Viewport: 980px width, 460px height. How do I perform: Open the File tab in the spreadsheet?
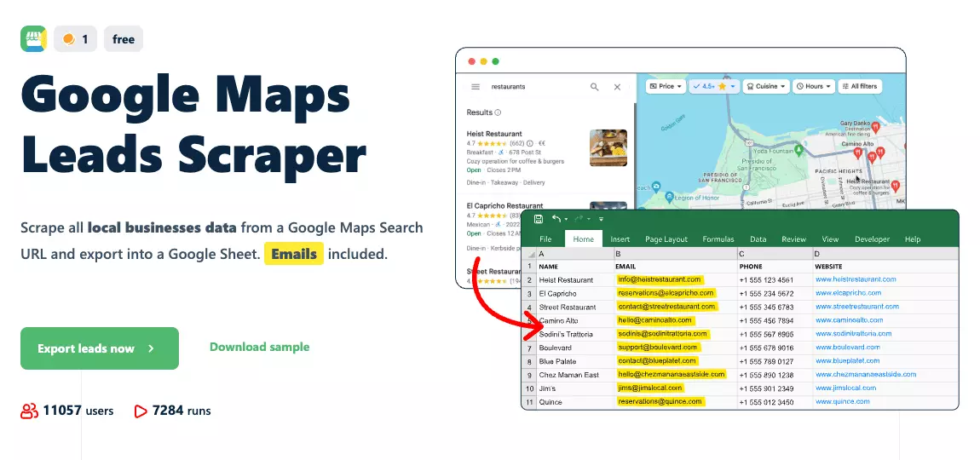tap(545, 239)
